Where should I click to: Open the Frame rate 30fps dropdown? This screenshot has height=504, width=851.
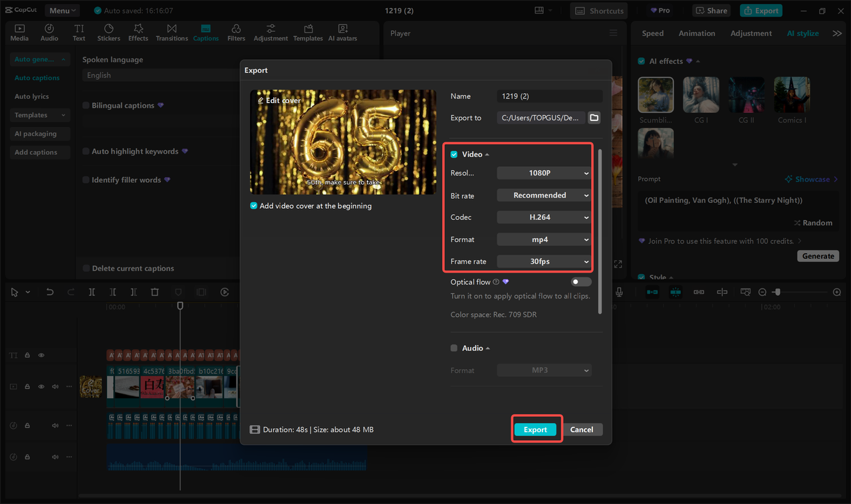tap(544, 261)
